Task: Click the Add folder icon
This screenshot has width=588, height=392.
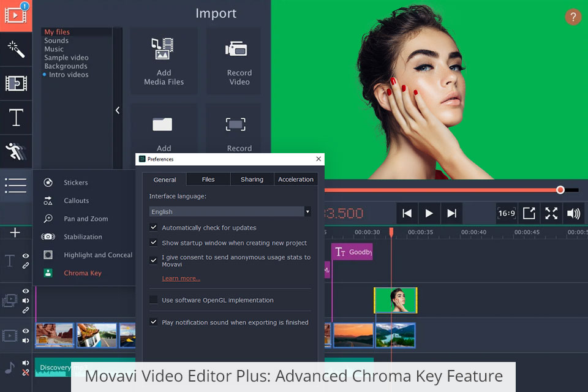Action: coord(162,124)
